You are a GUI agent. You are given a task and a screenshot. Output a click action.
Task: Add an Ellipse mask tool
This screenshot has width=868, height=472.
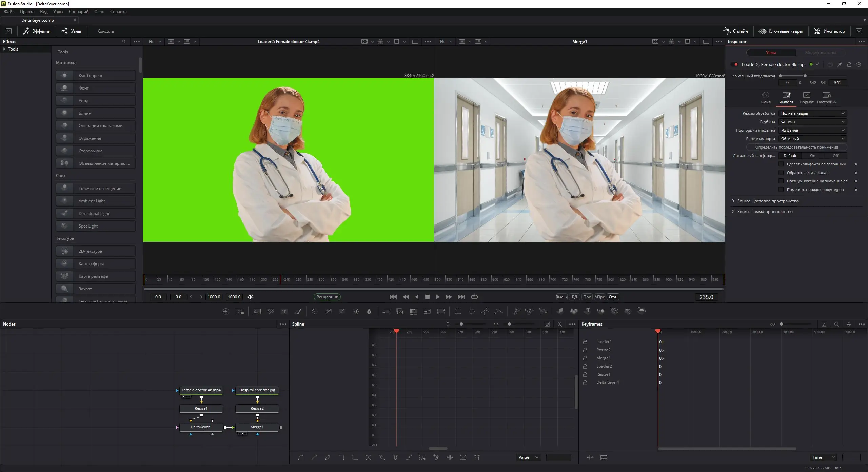[472, 311]
